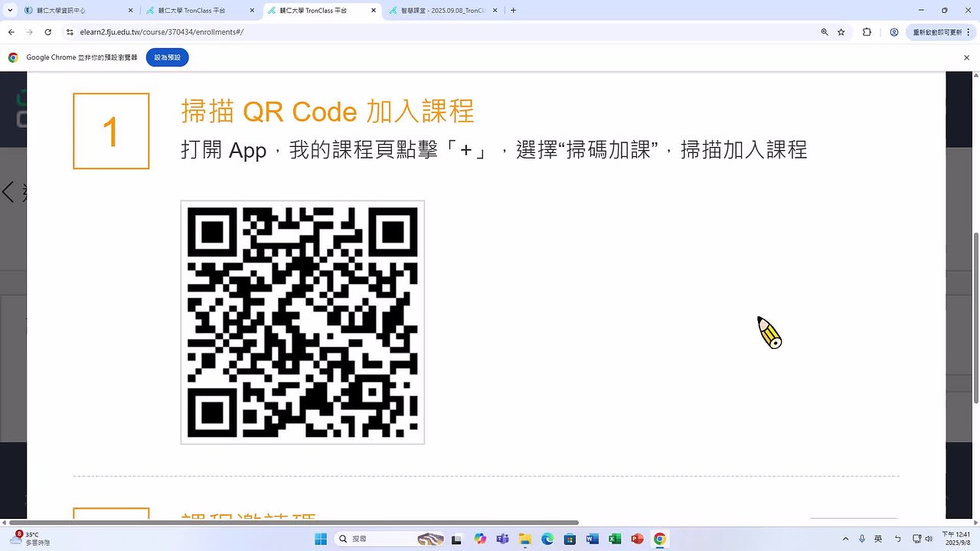This screenshot has height=551, width=980.
Task: Open site information icon in address bar
Action: [x=70, y=32]
